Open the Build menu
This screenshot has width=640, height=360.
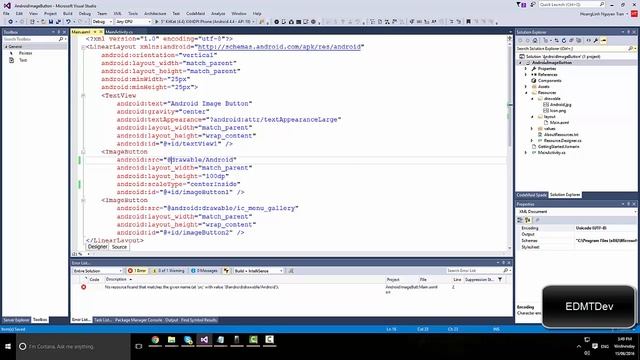click(68, 13)
